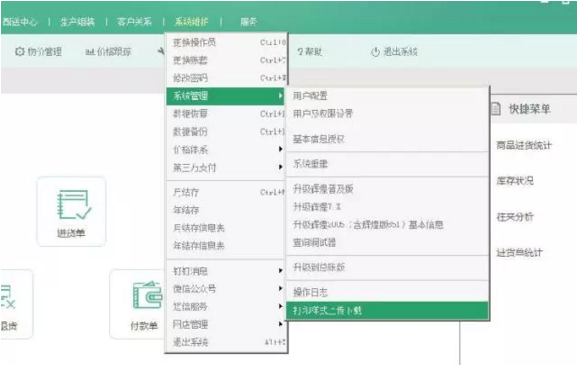Select the highlighted 打印样式上传下载 entry
Screen dimensions: 577x365
pyautogui.click(x=387, y=311)
